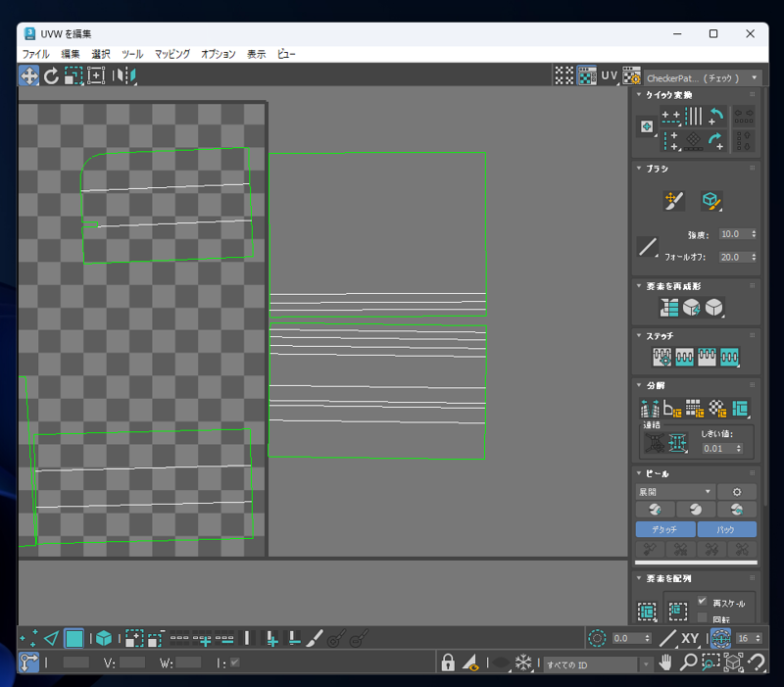Enable Vertex sub-object mode
The height and width of the screenshot is (687, 784).
(28, 639)
